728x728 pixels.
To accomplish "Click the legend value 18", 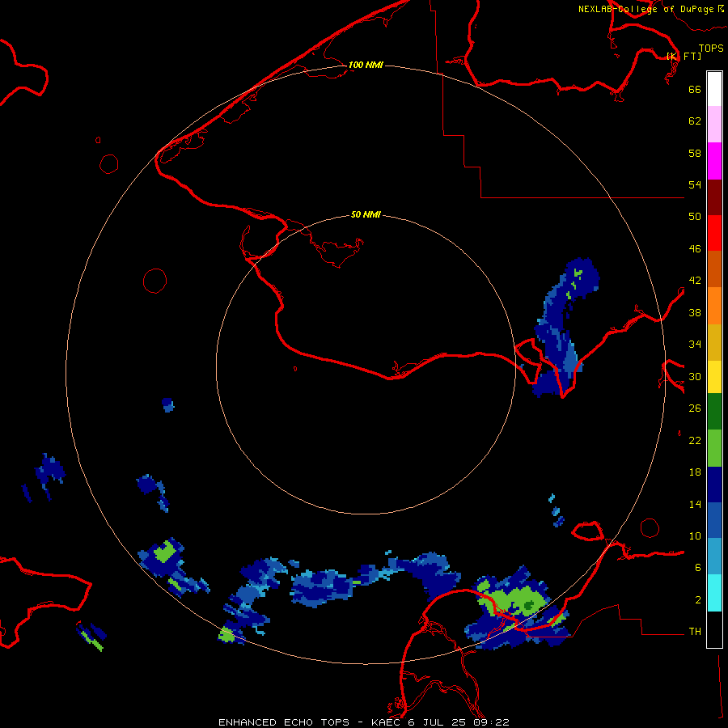I will (x=695, y=472).
